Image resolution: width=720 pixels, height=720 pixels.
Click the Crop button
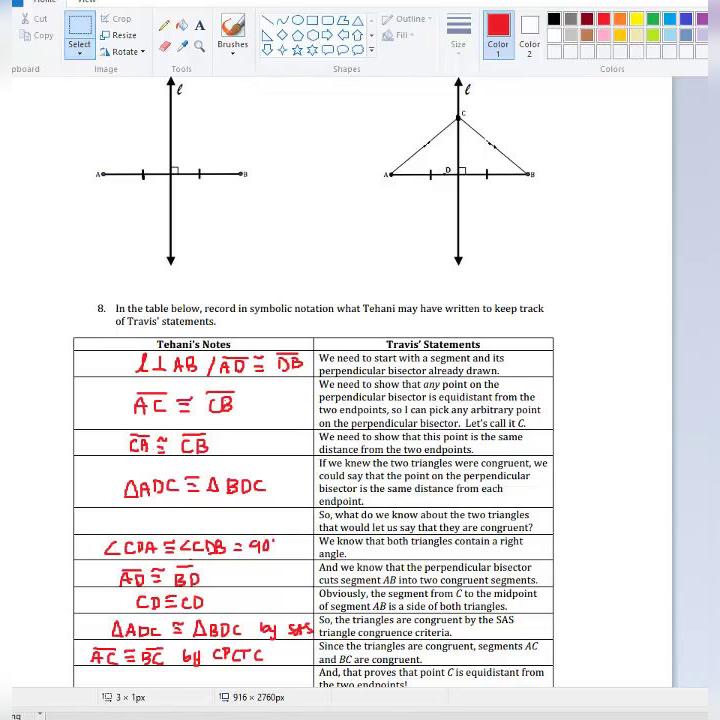tap(116, 19)
